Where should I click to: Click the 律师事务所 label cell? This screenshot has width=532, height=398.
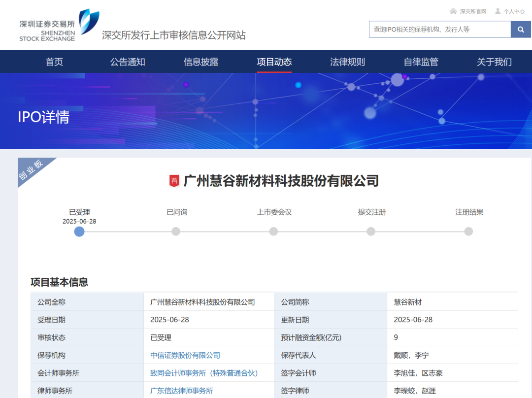[87, 391]
